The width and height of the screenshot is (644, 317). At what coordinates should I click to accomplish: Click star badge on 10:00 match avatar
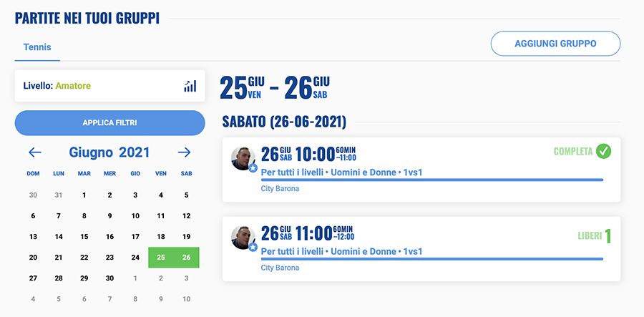pyautogui.click(x=253, y=168)
